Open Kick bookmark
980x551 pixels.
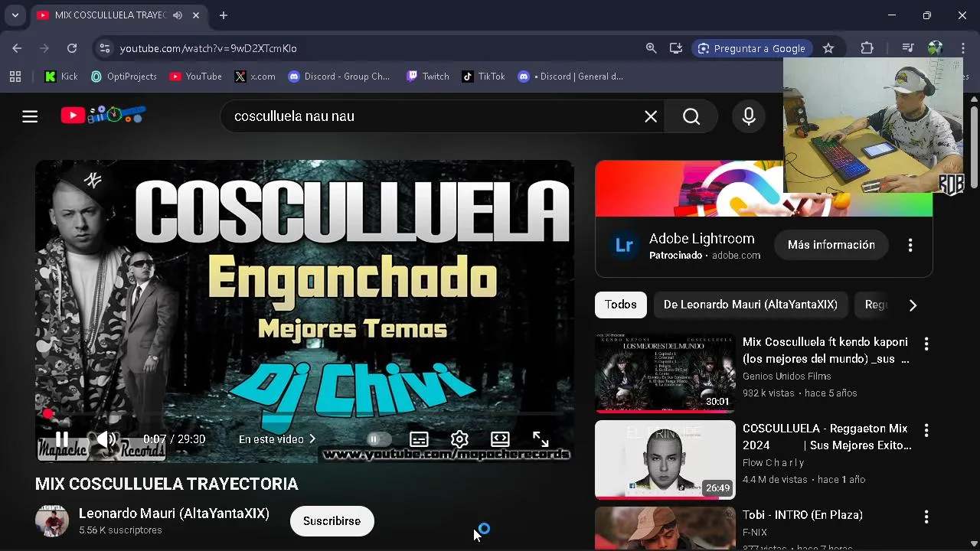[x=61, y=77]
